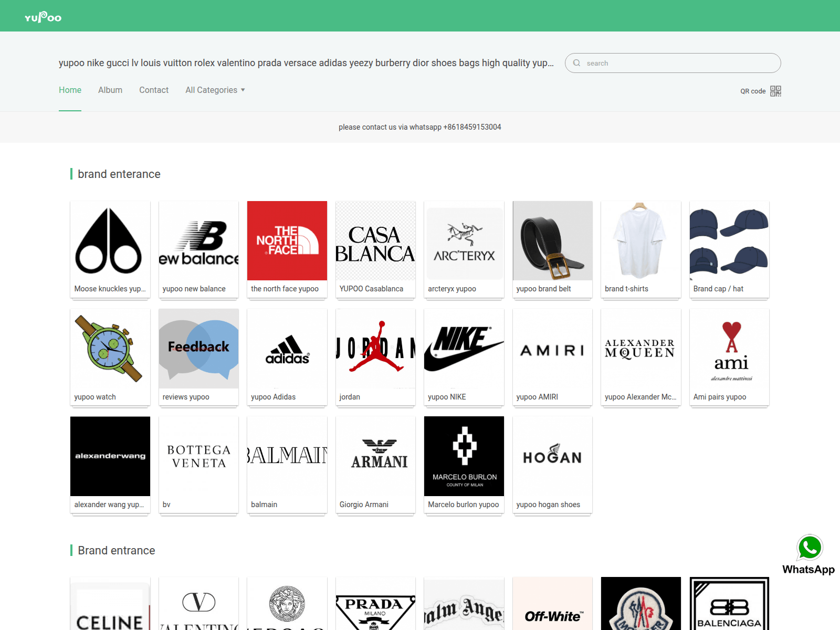The image size is (840, 630).
Task: Open the Balenciaga logo thumbnail
Action: pyautogui.click(x=729, y=604)
